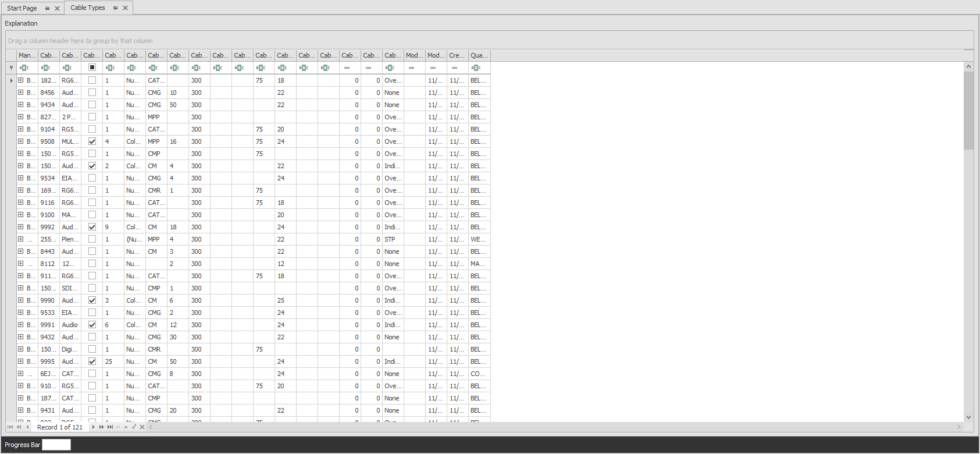980x454 pixels.
Task: Click the vertical scrollbar up arrow
Action: pyautogui.click(x=968, y=66)
